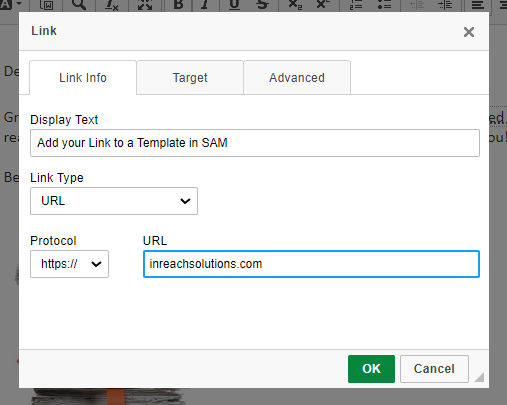This screenshot has width=507, height=405.
Task: Confirm the link with OK
Action: pyautogui.click(x=371, y=369)
